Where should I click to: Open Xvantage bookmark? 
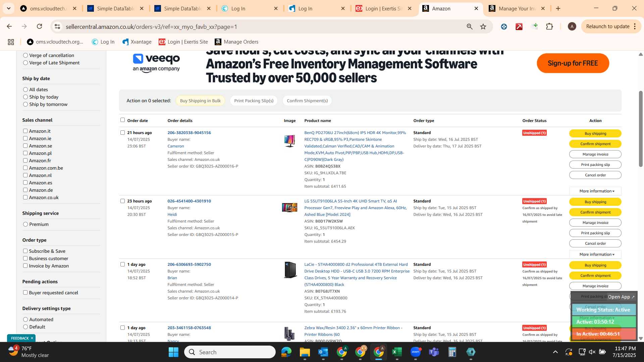click(x=137, y=42)
